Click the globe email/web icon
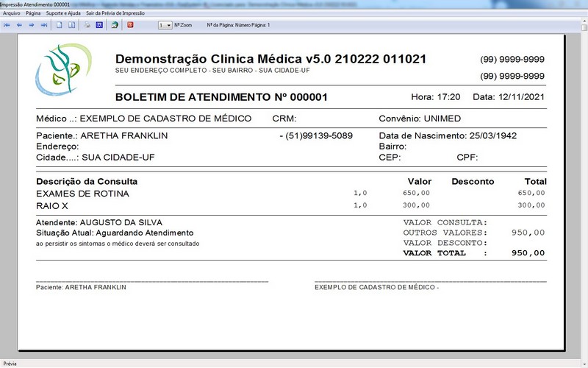 pos(115,25)
